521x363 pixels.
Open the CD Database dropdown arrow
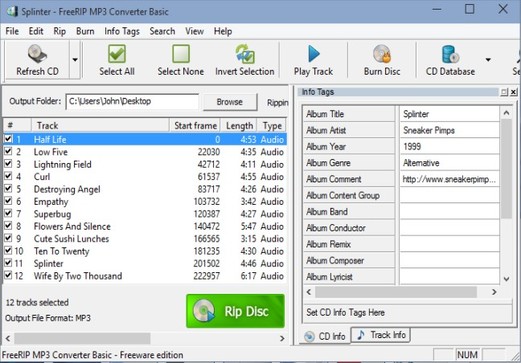(x=488, y=60)
